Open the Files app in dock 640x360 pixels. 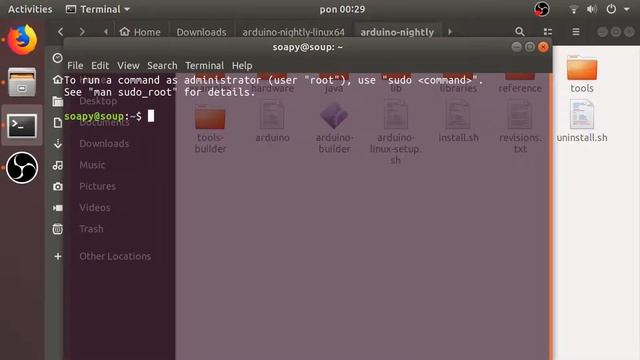[22, 82]
